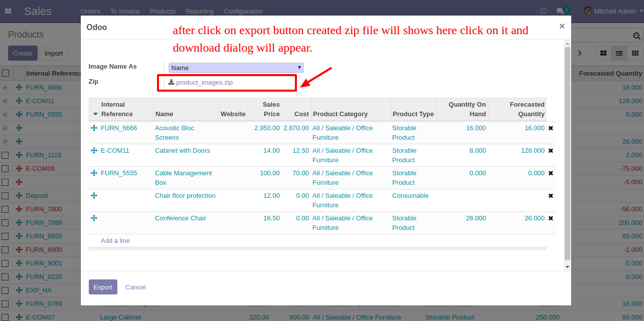Delete the Acoustic Bloc Screens row
This screenshot has height=321, width=644.
pyautogui.click(x=551, y=128)
